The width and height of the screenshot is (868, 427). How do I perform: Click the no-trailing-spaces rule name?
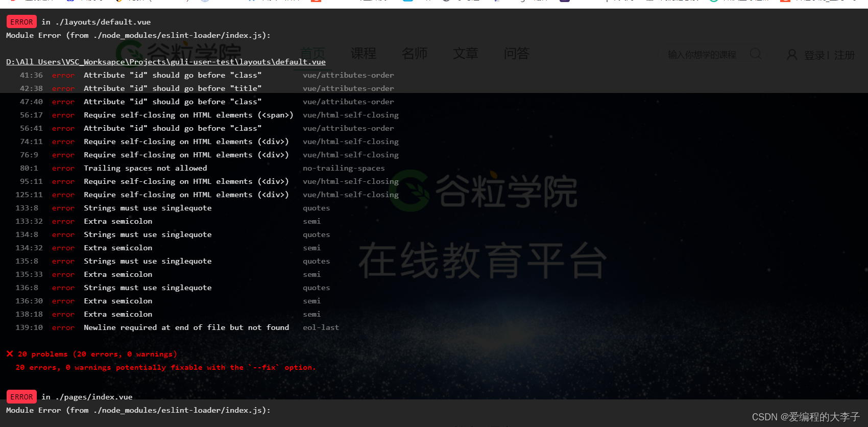click(x=344, y=168)
